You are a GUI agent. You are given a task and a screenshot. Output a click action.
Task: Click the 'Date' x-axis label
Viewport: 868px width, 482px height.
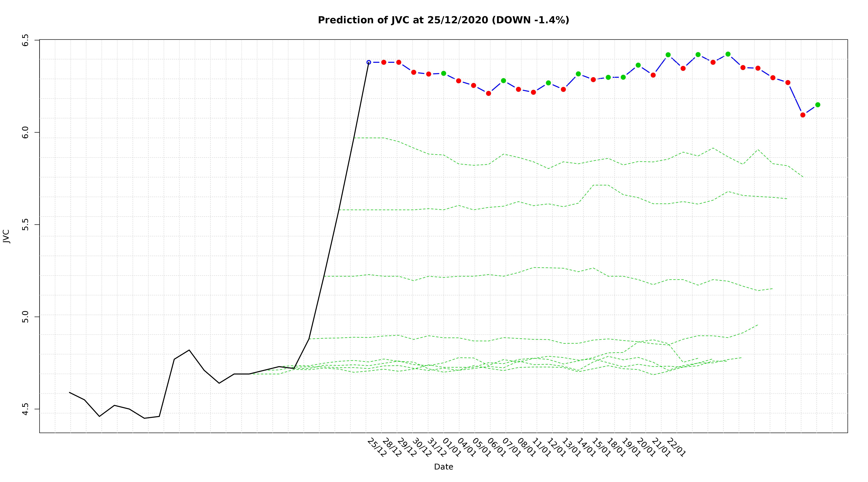pyautogui.click(x=443, y=467)
